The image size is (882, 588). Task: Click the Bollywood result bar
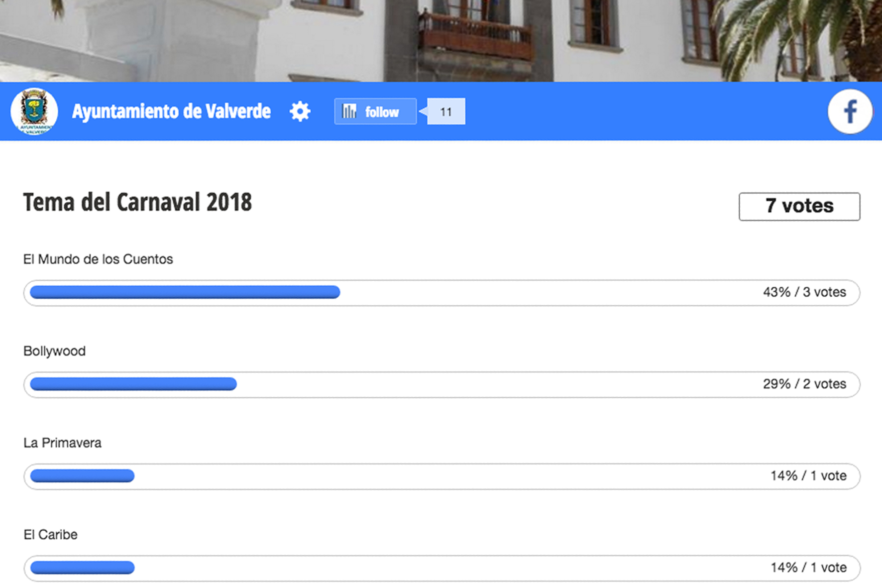point(133,384)
